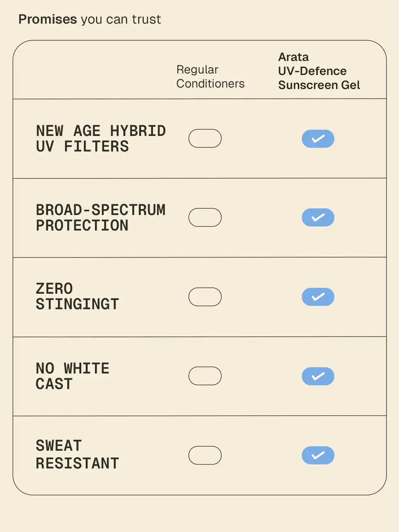Click 'you can trust' heading text
This screenshot has width=399, height=532.
[x=121, y=19]
